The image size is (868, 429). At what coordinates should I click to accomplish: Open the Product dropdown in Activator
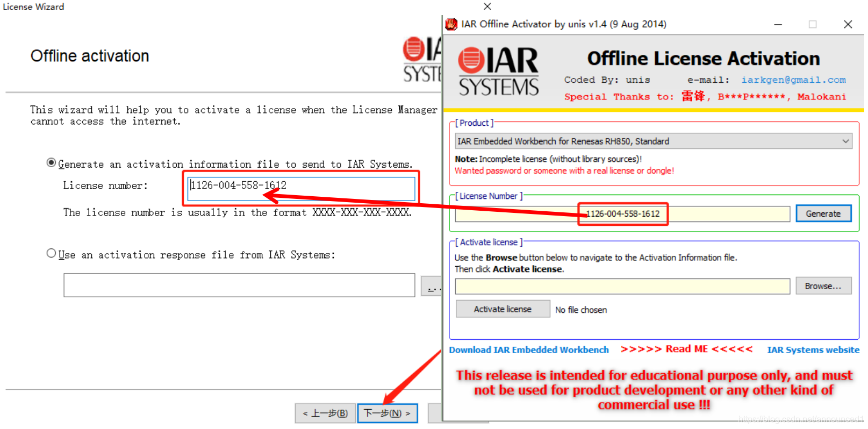coord(654,141)
